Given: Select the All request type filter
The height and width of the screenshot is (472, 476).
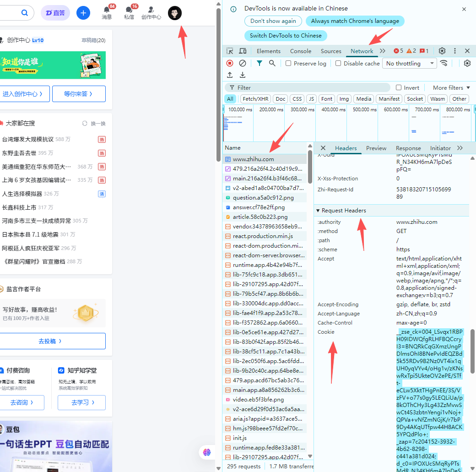Looking at the screenshot, I should point(230,99).
